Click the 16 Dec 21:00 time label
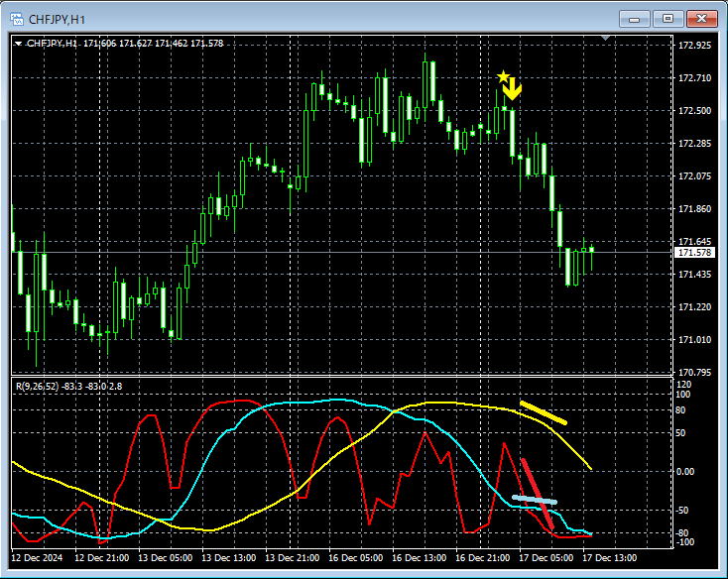 coord(482,557)
